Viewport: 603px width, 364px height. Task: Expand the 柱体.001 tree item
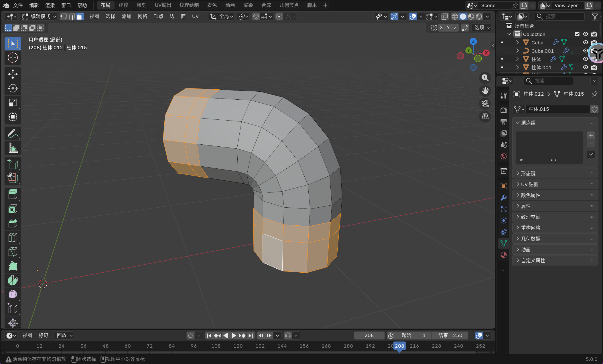[x=517, y=67]
